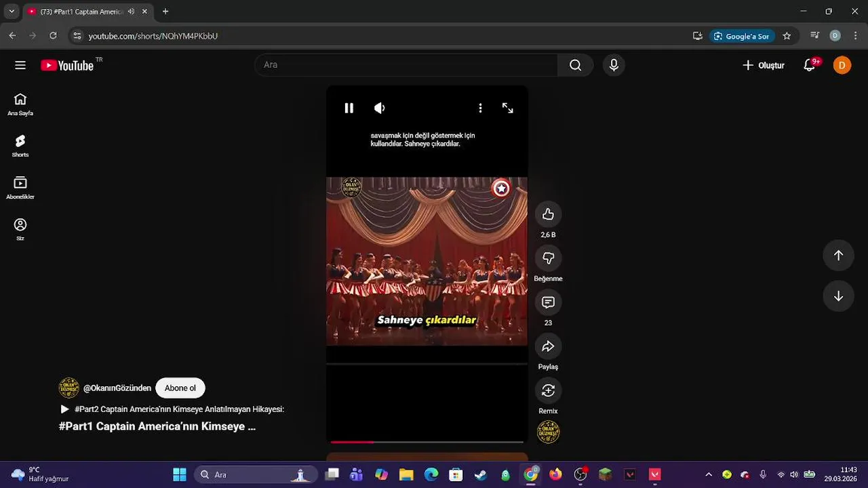This screenshot has height=488, width=868.
Task: Open Firefox from the taskbar
Action: click(x=555, y=474)
